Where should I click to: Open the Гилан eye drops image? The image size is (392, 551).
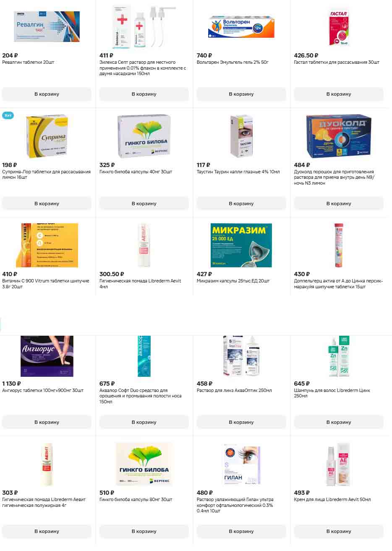(241, 465)
